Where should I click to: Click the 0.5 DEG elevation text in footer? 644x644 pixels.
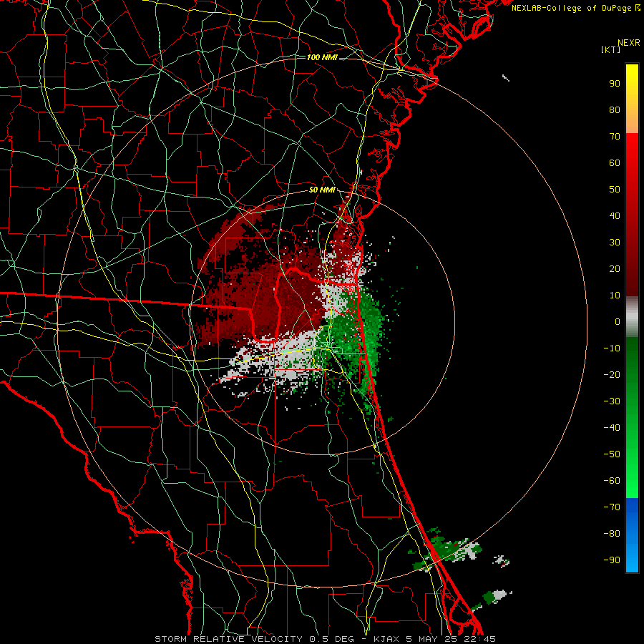pyautogui.click(x=332, y=639)
